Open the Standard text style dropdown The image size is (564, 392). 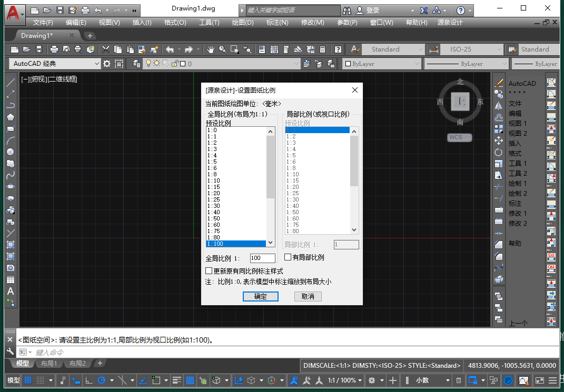[393, 49]
